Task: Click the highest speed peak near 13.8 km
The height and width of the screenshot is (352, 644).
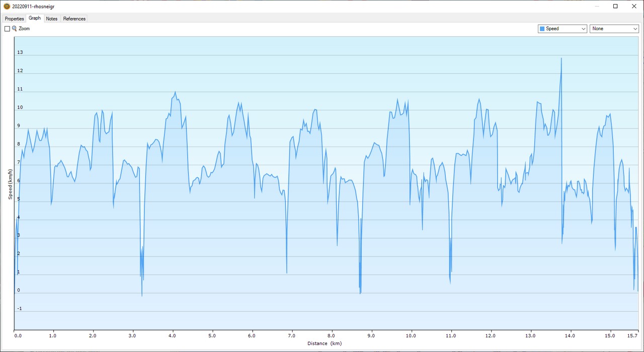Action: pyautogui.click(x=561, y=58)
